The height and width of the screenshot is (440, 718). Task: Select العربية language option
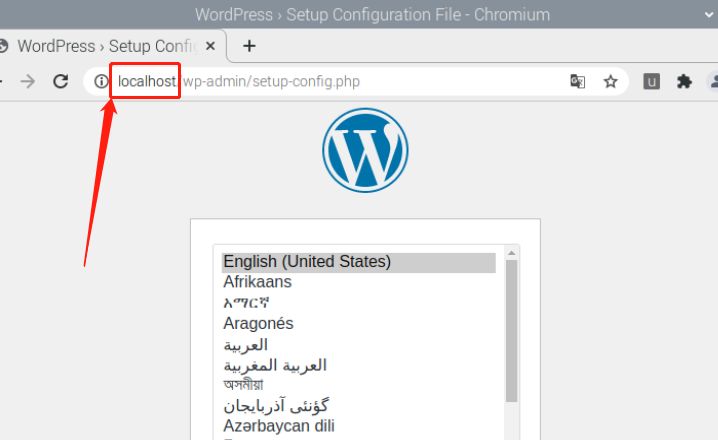(x=359, y=344)
